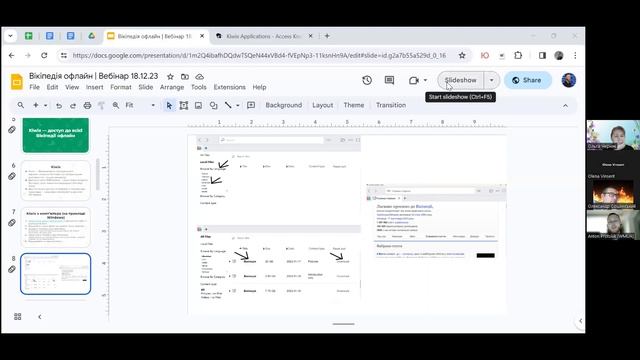Click the Layout button
640x360 pixels.
click(322, 105)
